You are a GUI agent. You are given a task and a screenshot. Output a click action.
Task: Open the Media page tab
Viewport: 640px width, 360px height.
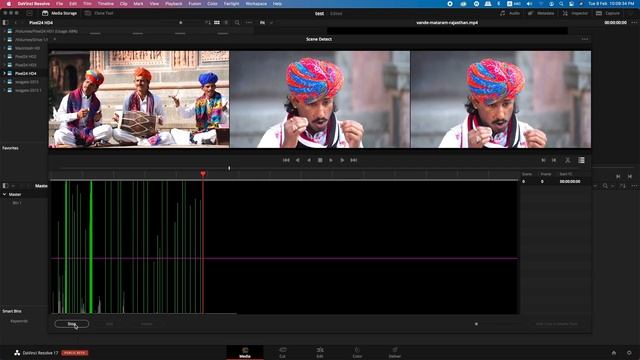pyautogui.click(x=245, y=353)
